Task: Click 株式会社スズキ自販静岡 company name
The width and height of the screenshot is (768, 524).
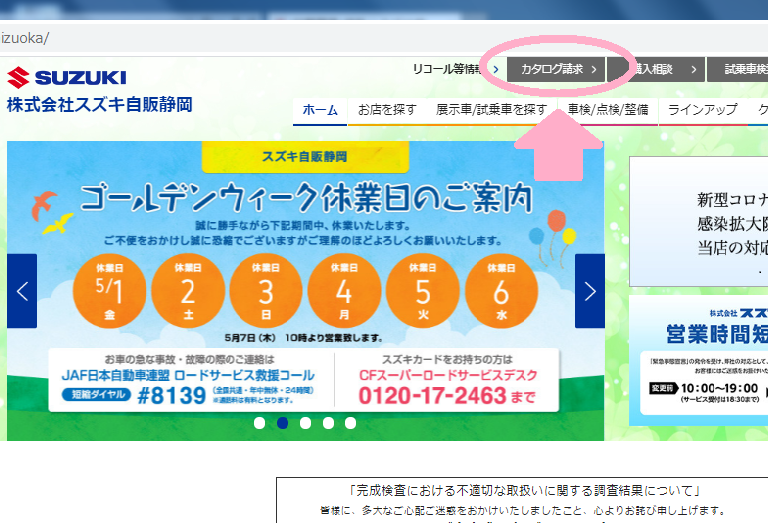Action: coord(99,105)
